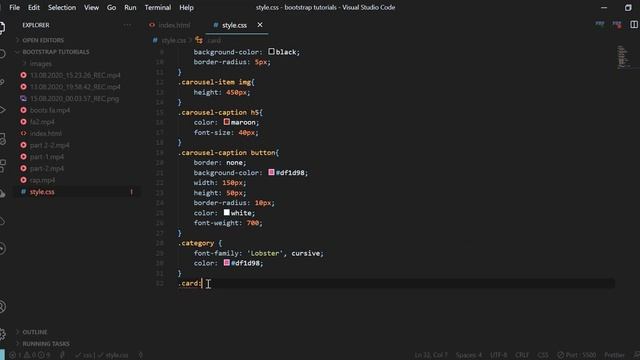Click the Explorer more actions ellipsis

tap(127, 25)
